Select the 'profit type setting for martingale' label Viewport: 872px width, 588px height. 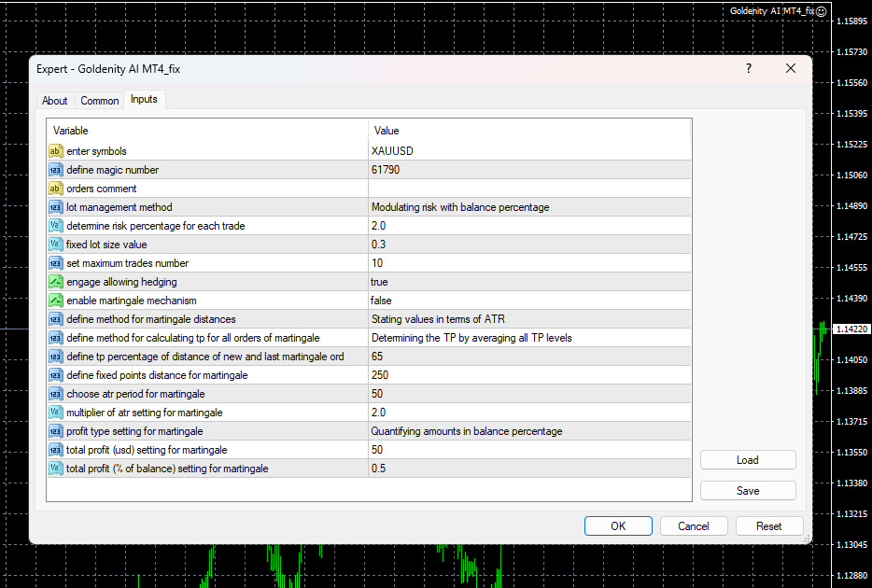[x=134, y=431]
